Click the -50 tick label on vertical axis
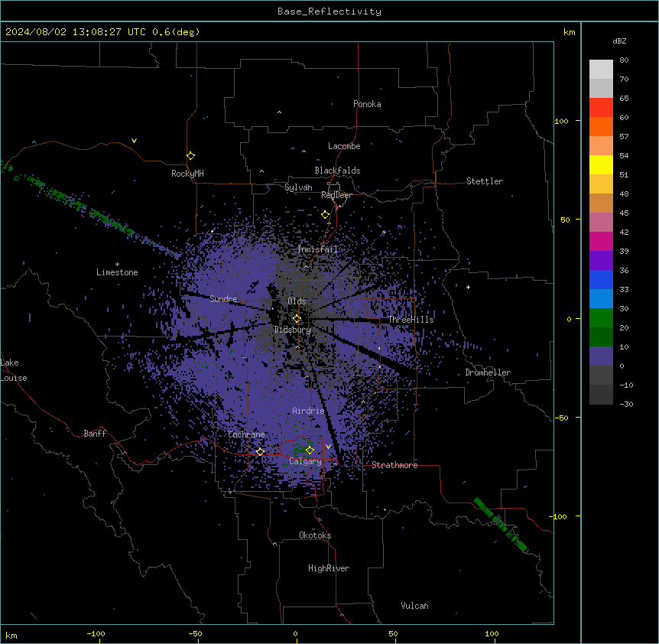 561,418
